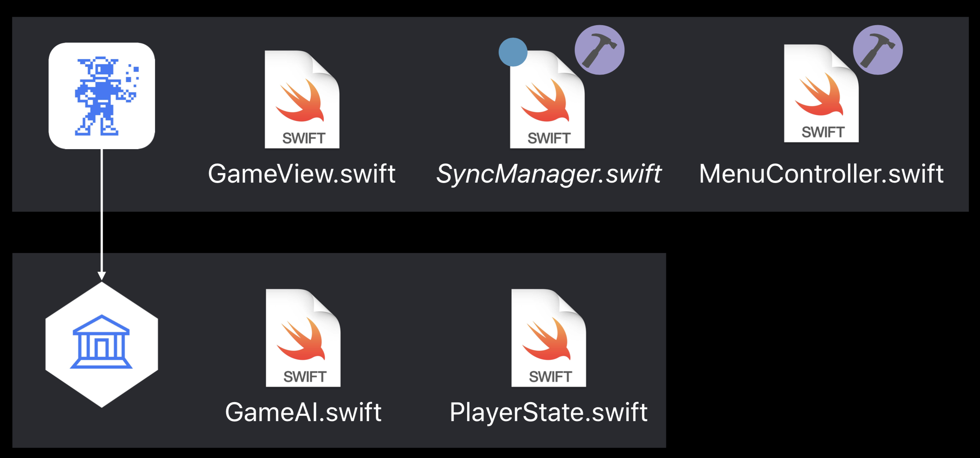Select the SyncManager.swift file icon

[547, 99]
